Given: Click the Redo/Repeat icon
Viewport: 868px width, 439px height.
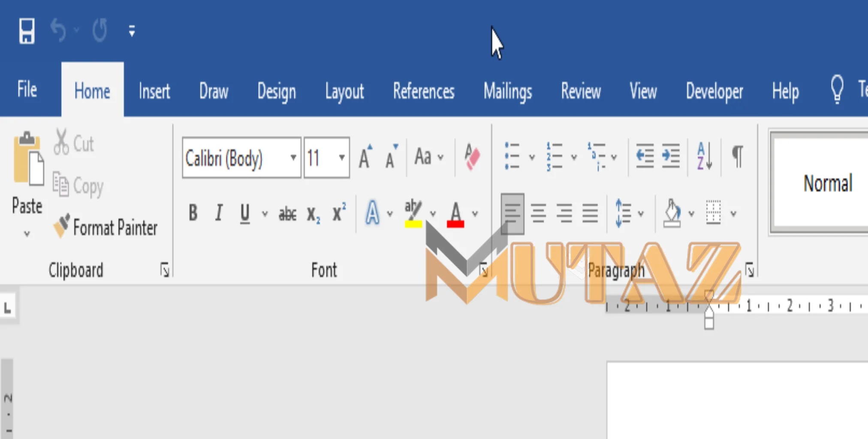Looking at the screenshot, I should click(100, 30).
